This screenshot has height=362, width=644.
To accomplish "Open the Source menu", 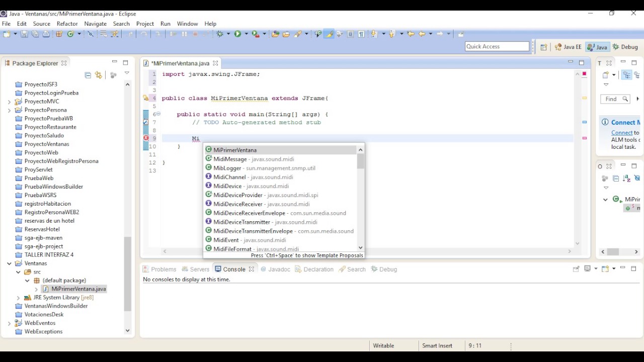I will click(42, 24).
